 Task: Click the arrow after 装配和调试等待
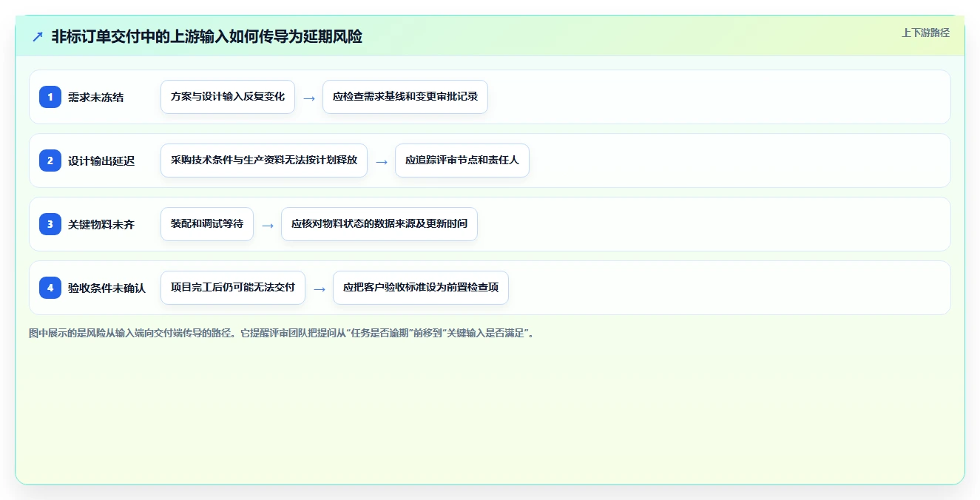(x=268, y=225)
